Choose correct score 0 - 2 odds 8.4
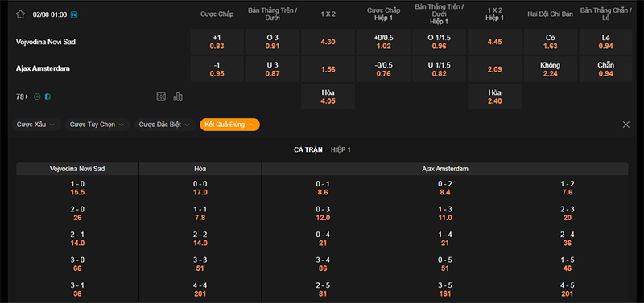This screenshot has height=303, width=644. coord(445,188)
